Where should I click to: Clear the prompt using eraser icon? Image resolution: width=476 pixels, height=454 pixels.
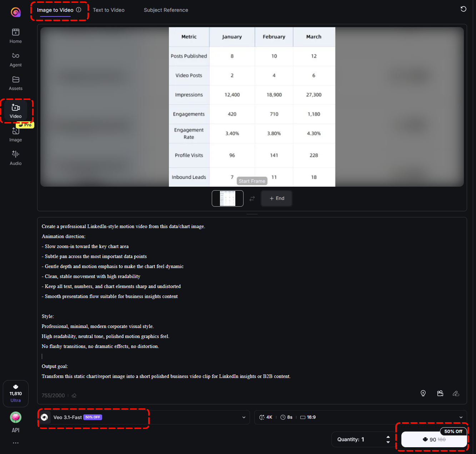click(x=74, y=395)
